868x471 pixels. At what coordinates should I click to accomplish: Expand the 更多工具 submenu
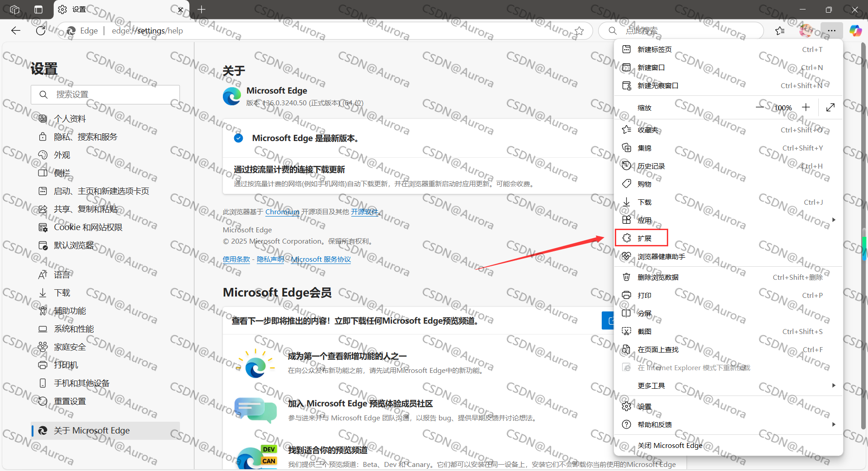tap(728, 386)
